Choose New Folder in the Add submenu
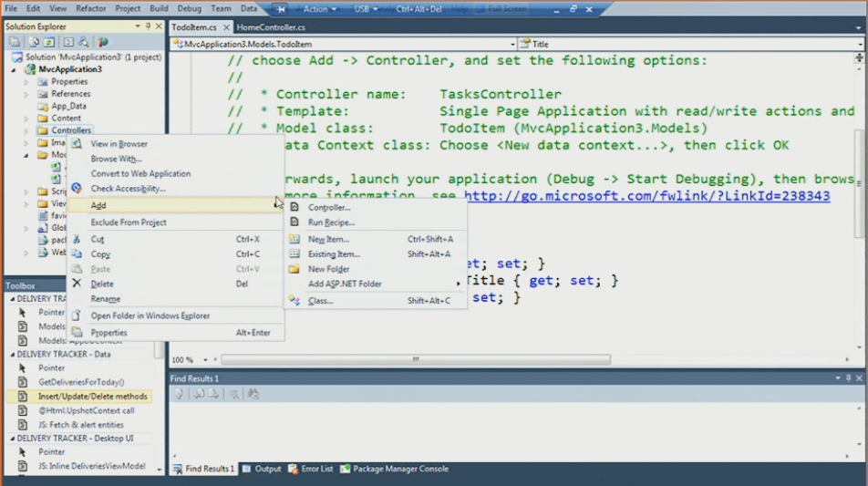The width and height of the screenshot is (868, 486). point(328,269)
